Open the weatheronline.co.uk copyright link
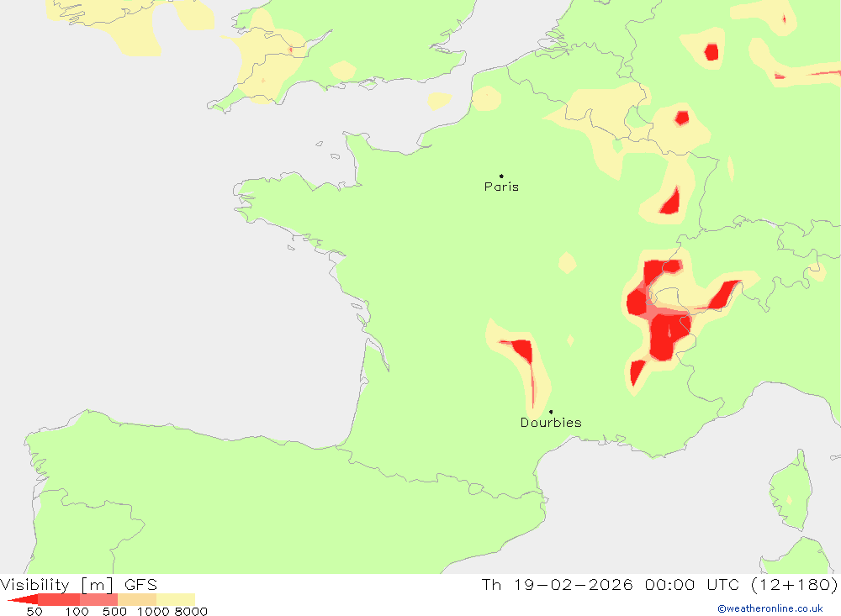 coord(770,608)
